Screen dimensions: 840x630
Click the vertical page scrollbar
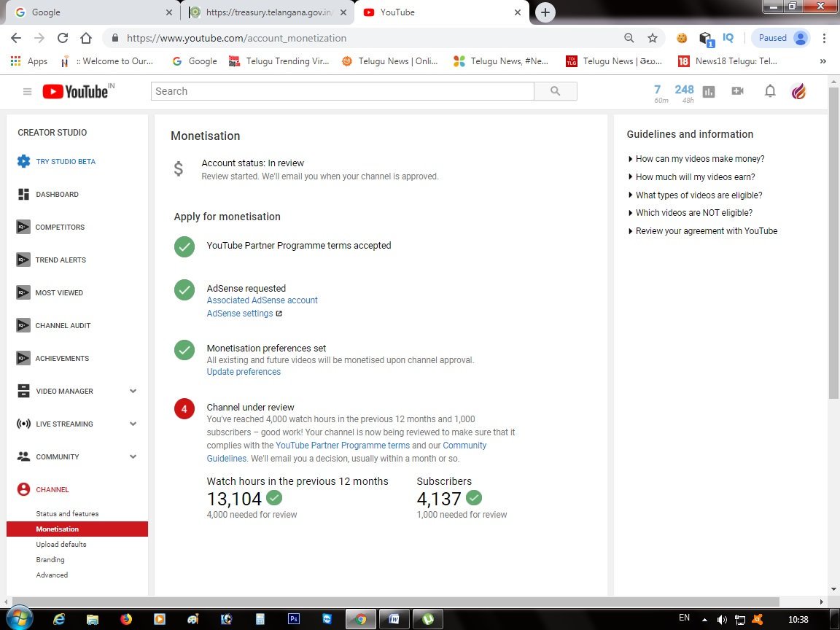click(x=833, y=244)
